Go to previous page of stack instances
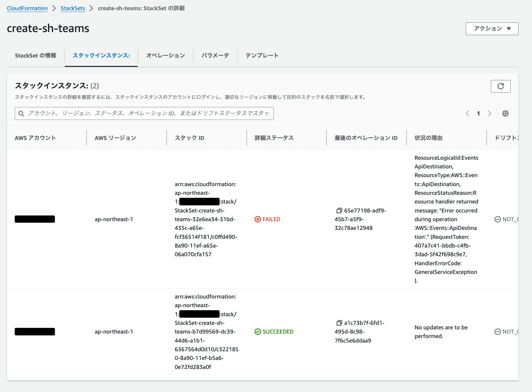 pos(467,113)
